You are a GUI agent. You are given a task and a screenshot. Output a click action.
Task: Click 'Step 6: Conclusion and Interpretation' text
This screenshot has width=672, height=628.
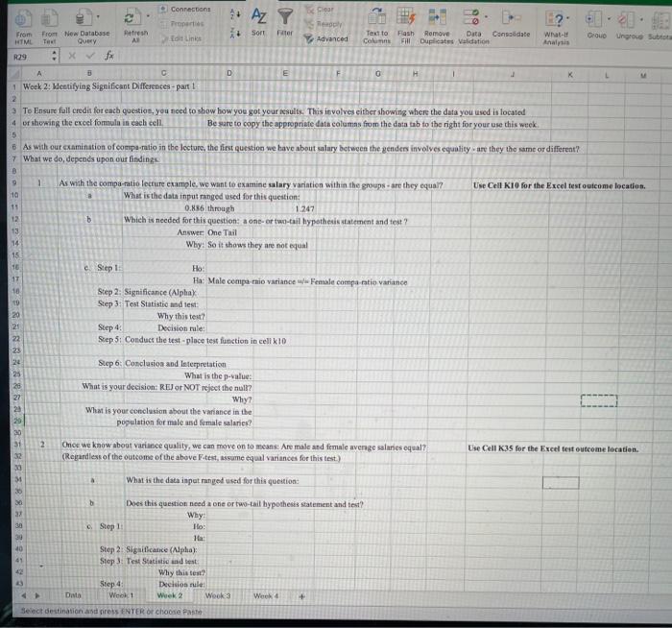point(162,364)
